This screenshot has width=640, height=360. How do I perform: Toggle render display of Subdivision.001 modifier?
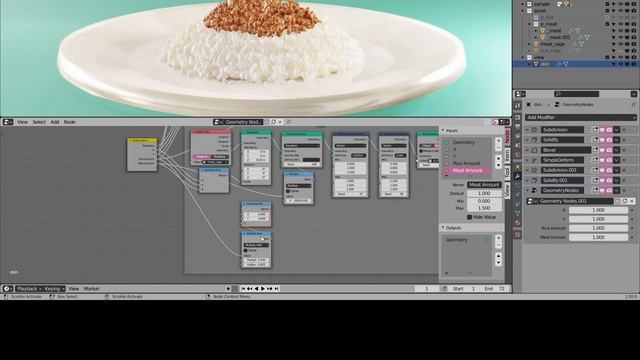609,170
